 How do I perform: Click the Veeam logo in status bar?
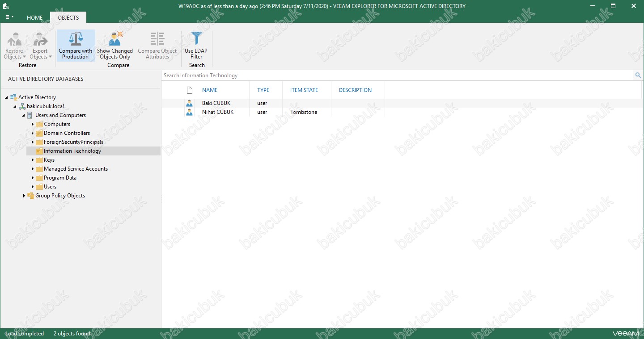click(x=626, y=333)
